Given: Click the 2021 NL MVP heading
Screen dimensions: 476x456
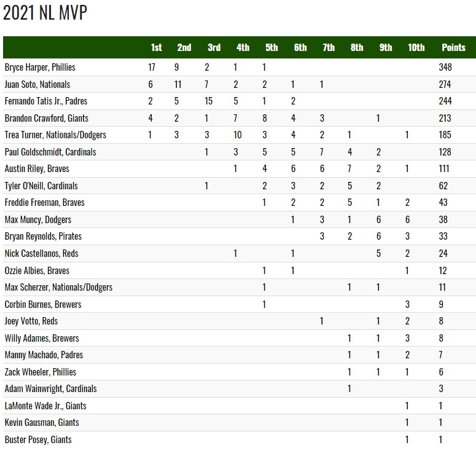Looking at the screenshot, I should click(x=45, y=14).
